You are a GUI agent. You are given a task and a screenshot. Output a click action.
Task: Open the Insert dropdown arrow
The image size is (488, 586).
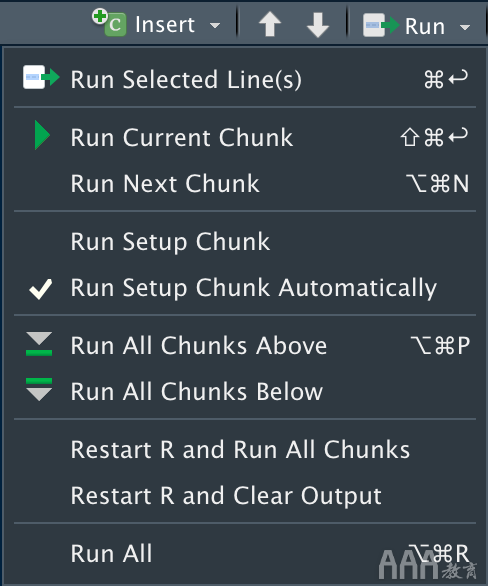pyautogui.click(x=215, y=26)
